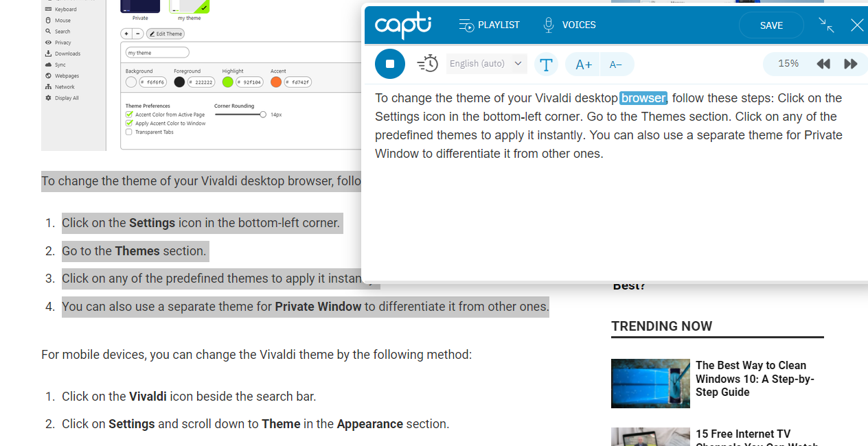
Task: Click the Keyboard item in Vivaldi settings image
Action: 61,10
